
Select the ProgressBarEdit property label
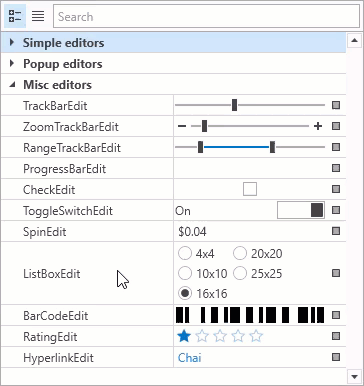tap(64, 169)
